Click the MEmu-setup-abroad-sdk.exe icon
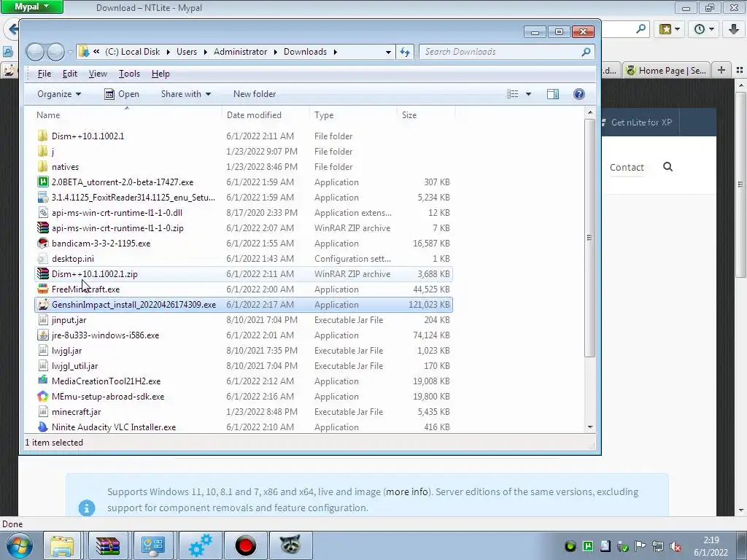The image size is (747, 560). (x=43, y=397)
